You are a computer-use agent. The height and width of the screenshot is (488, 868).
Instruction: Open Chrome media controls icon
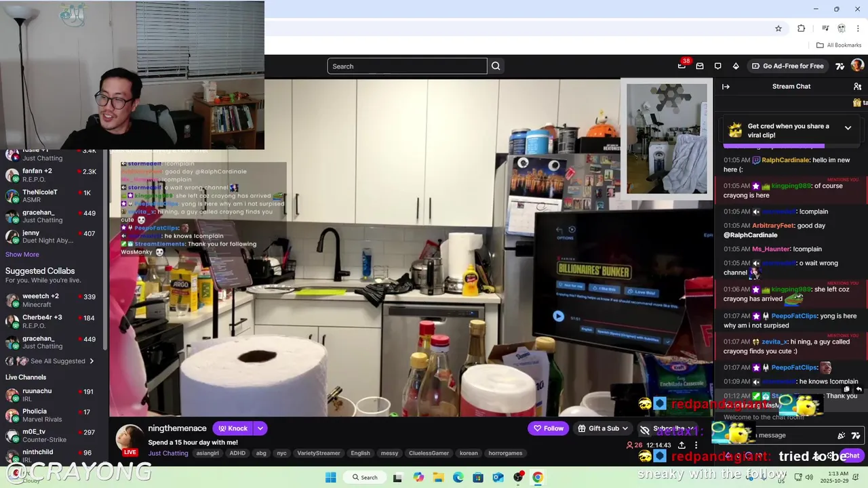coord(825,28)
